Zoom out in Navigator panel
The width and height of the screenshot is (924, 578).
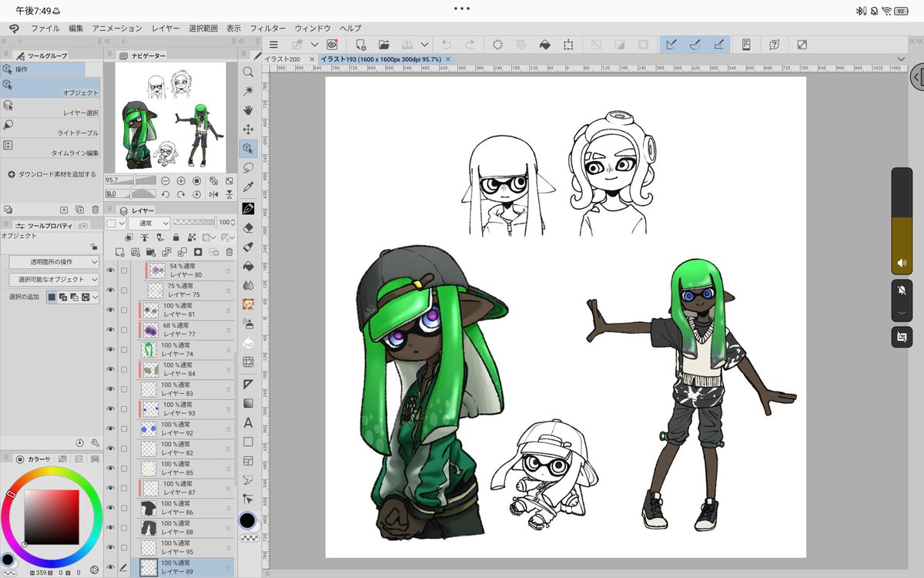coord(166,180)
